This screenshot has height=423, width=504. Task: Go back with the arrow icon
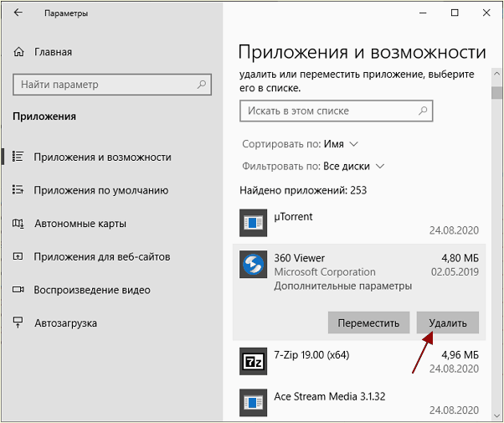pyautogui.click(x=18, y=13)
